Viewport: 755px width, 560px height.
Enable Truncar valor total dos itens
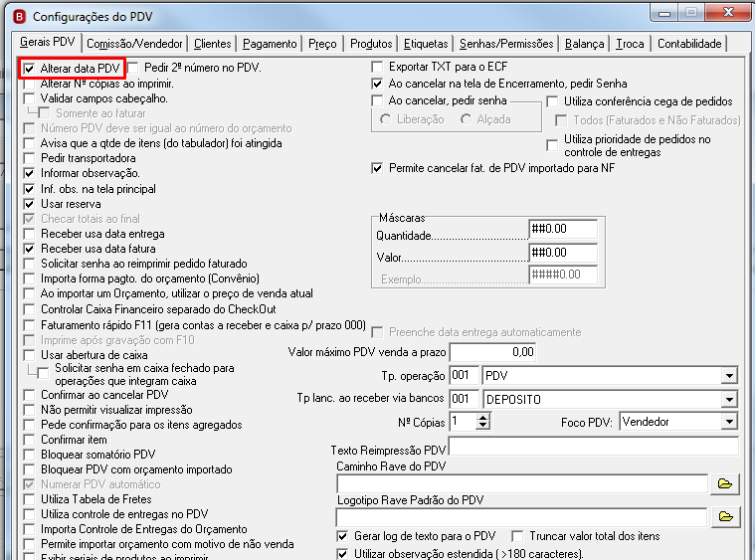point(517,536)
